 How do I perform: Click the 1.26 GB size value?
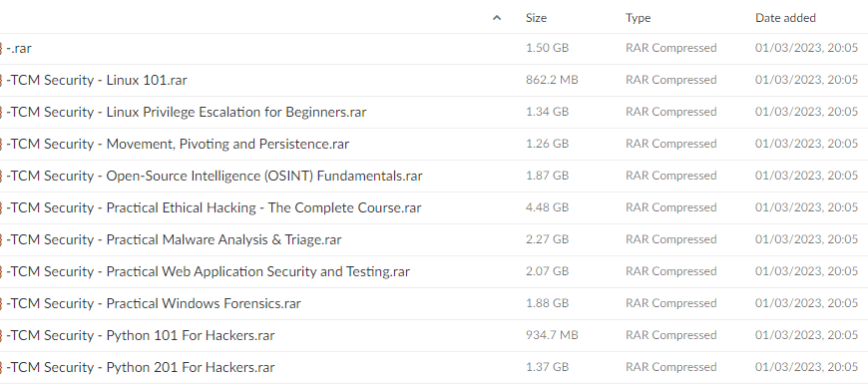(x=547, y=144)
